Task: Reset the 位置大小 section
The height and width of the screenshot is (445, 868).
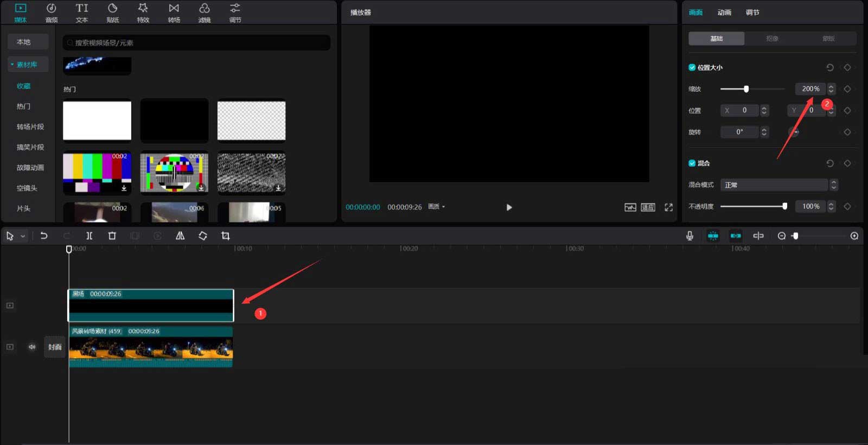Action: coord(830,67)
